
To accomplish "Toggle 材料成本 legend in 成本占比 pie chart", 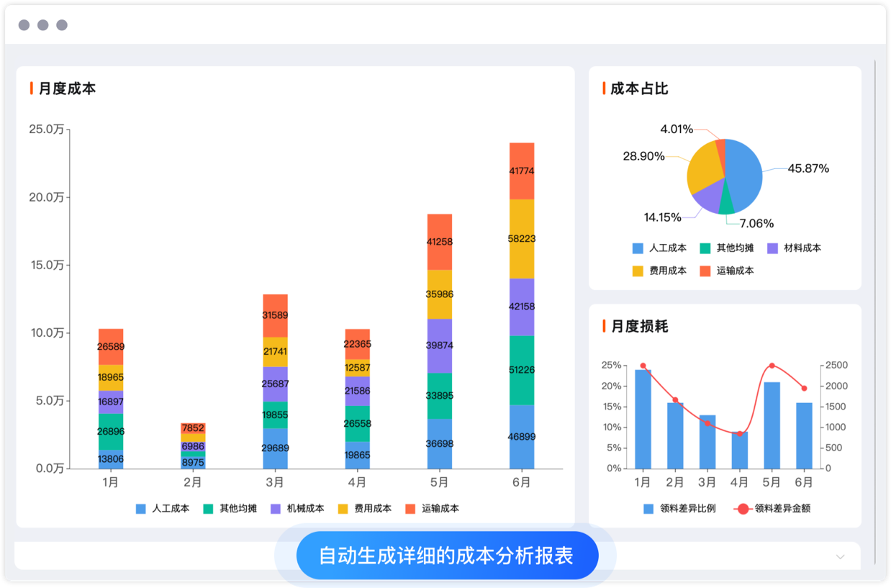I will 773,248.
